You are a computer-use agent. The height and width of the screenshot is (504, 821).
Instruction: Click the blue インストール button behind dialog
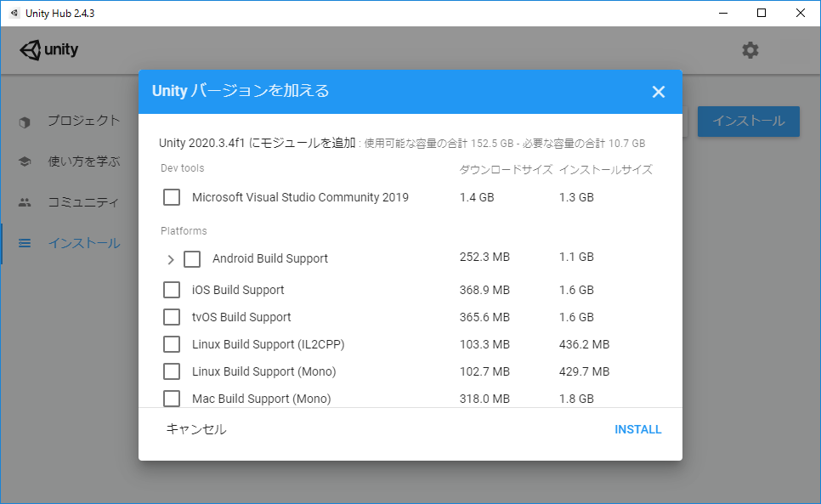pos(748,122)
